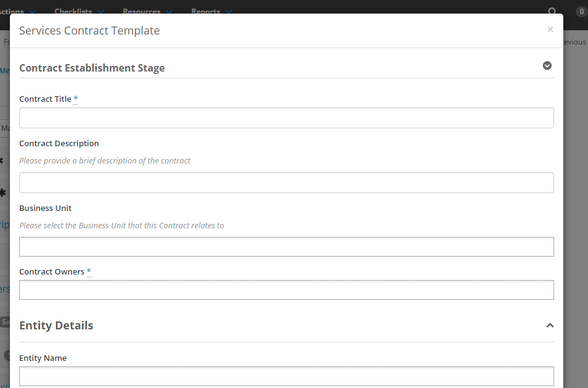Click the required asterisk beside Contract Title

[x=76, y=99]
